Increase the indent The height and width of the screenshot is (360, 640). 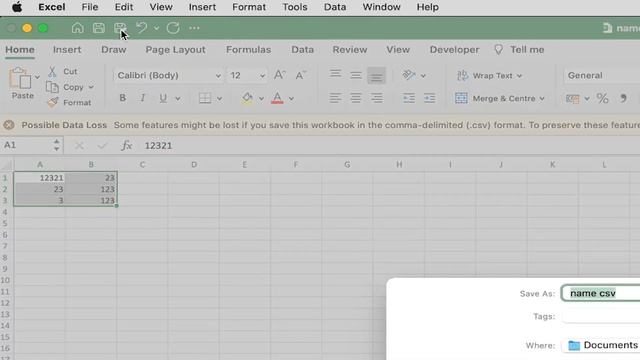click(x=429, y=98)
